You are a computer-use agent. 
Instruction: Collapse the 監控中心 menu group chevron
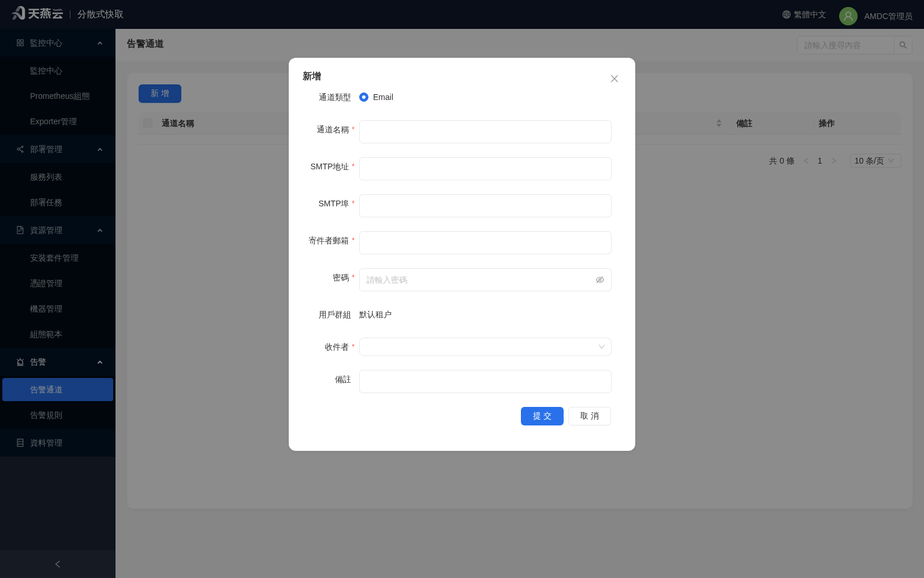coord(100,43)
